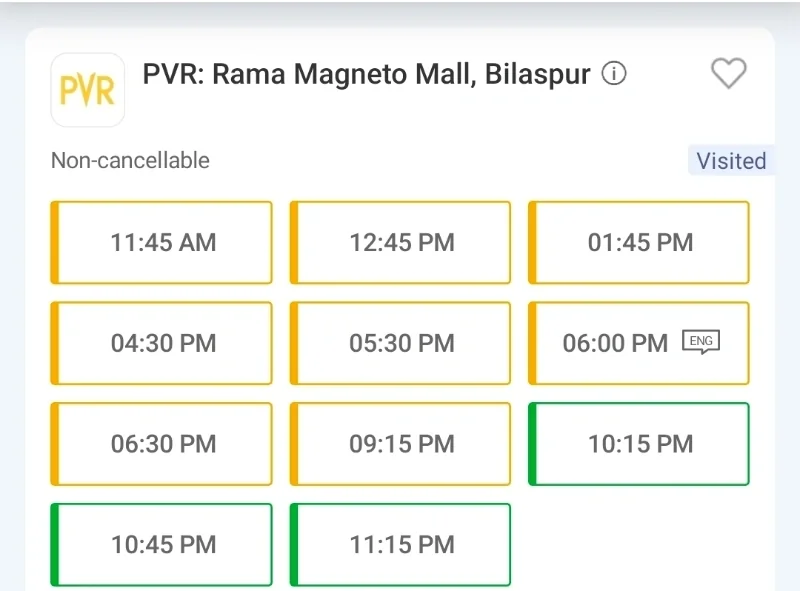This screenshot has width=800, height=591.
Task: Select the 12:45 PM showtime
Action: [401, 243]
